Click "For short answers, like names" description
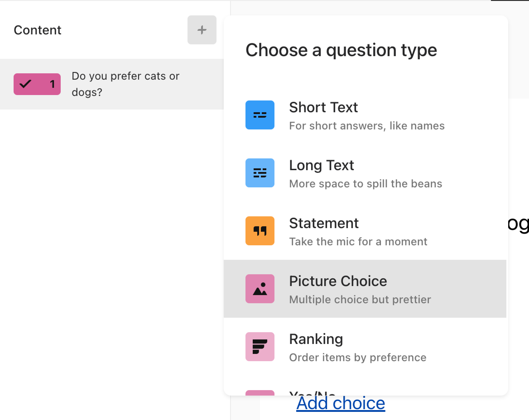The image size is (529, 420). click(x=367, y=126)
